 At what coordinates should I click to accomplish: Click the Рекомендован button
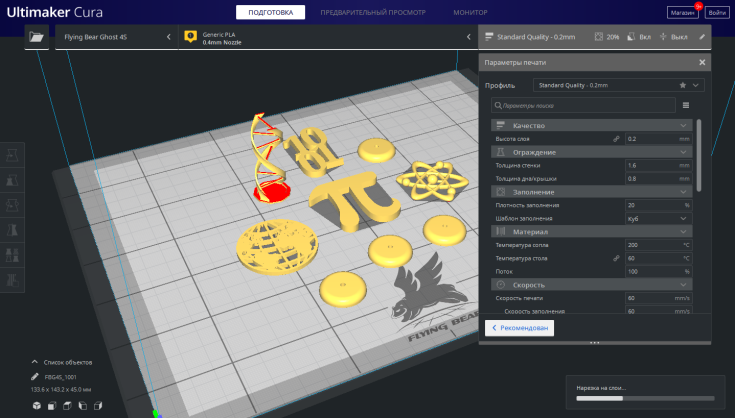coord(519,327)
